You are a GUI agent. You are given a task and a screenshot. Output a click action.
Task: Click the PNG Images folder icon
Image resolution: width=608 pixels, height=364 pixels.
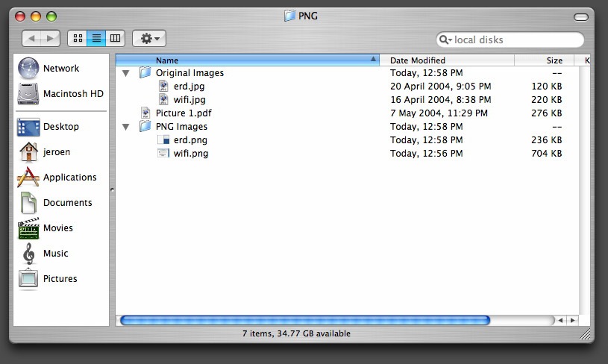pyautogui.click(x=145, y=126)
